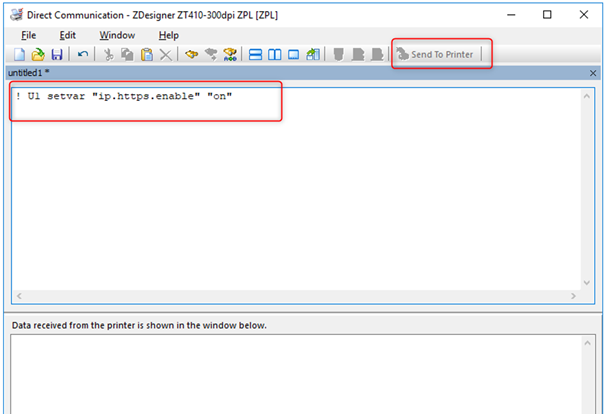This screenshot has height=414, width=605.
Task: Maximize the Direct Communication window
Action: (x=547, y=15)
